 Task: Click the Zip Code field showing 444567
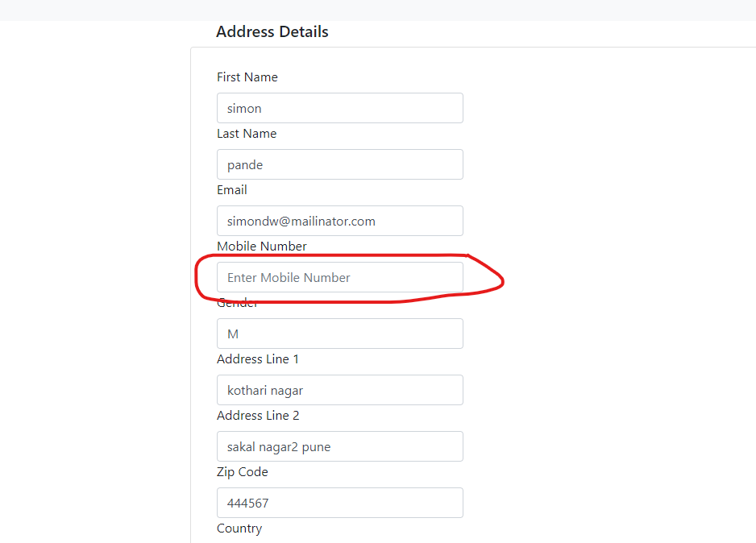coord(340,503)
